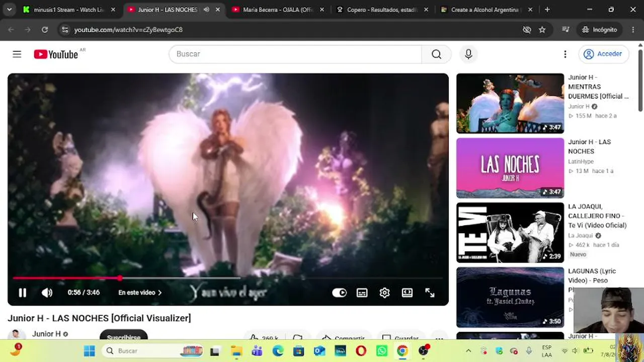Show hidden system tray icons
This screenshot has width=644, height=362.
click(468, 351)
